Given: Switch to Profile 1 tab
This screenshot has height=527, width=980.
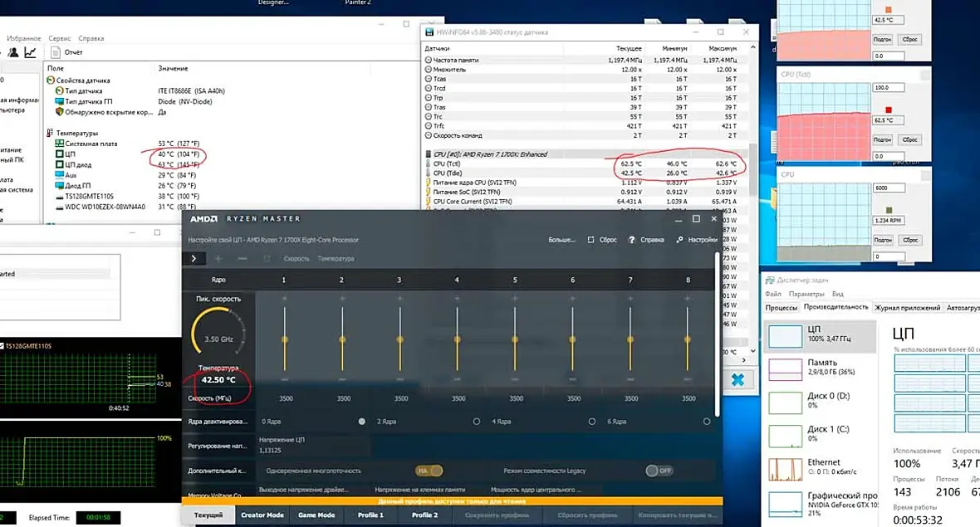Looking at the screenshot, I should tap(370, 515).
